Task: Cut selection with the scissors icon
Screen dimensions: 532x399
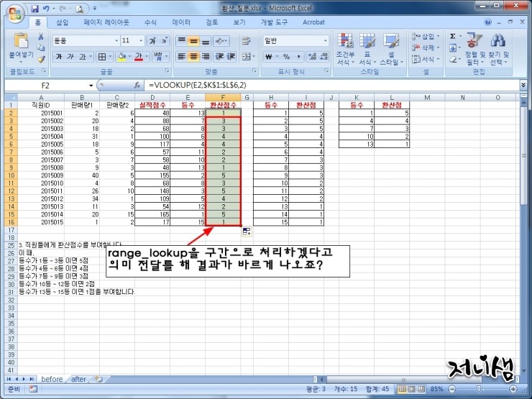Action: [41, 37]
